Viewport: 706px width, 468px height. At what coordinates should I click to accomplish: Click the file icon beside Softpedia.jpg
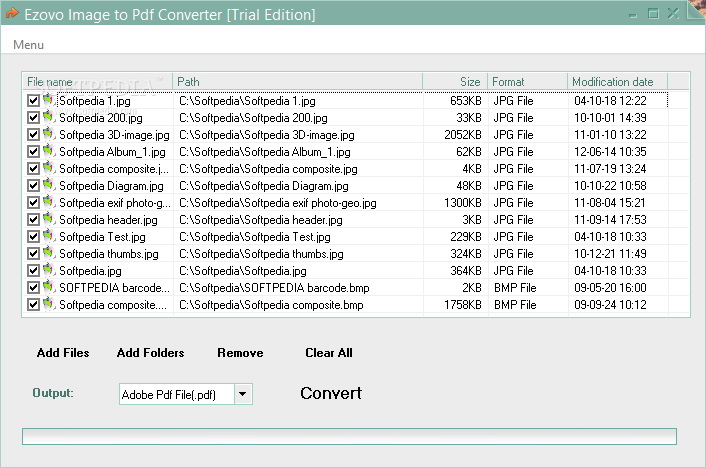coord(49,270)
